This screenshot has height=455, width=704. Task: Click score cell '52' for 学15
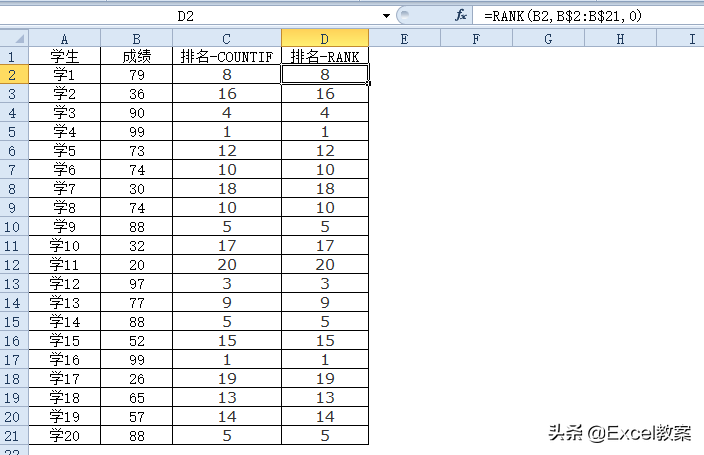tap(136, 340)
